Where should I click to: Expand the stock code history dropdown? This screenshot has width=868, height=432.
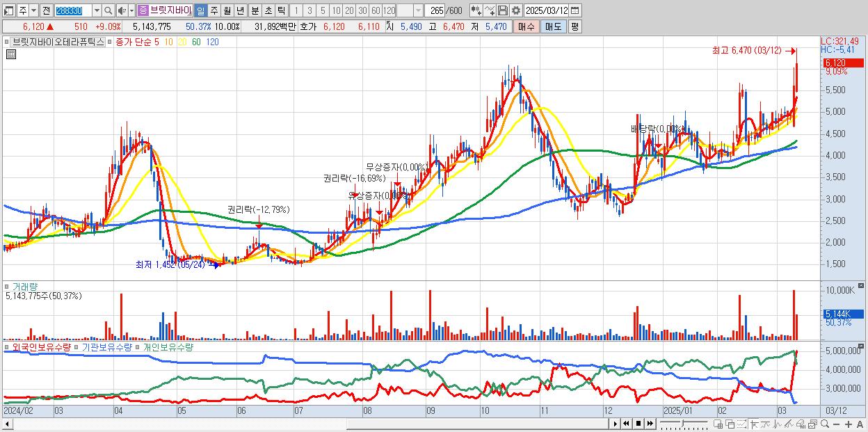click(97, 11)
